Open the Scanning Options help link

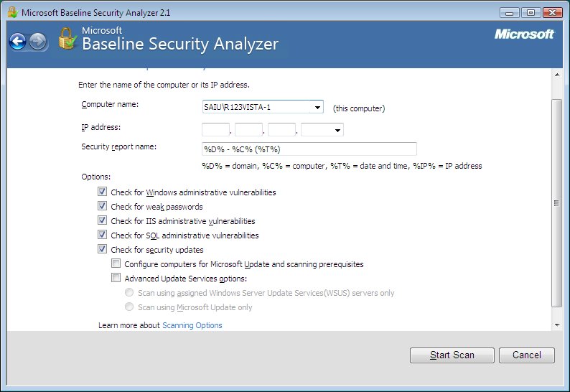click(x=192, y=325)
